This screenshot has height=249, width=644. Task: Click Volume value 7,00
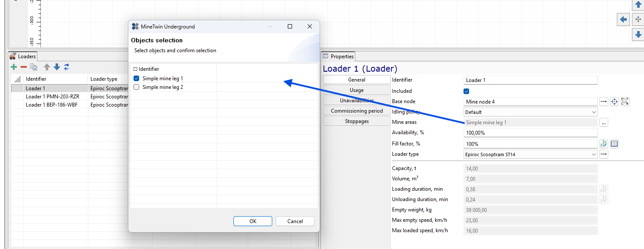click(531, 179)
